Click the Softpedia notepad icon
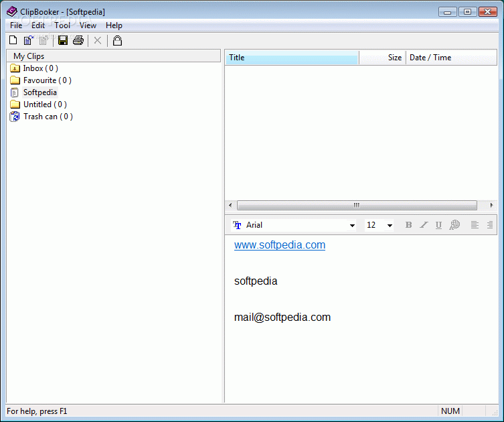The image size is (504, 422). [x=15, y=92]
